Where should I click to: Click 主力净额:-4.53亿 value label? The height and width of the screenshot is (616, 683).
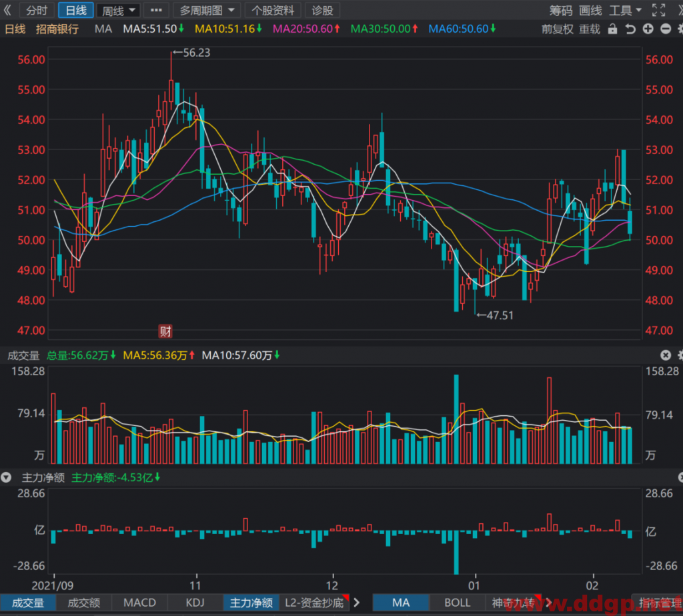pos(116,477)
